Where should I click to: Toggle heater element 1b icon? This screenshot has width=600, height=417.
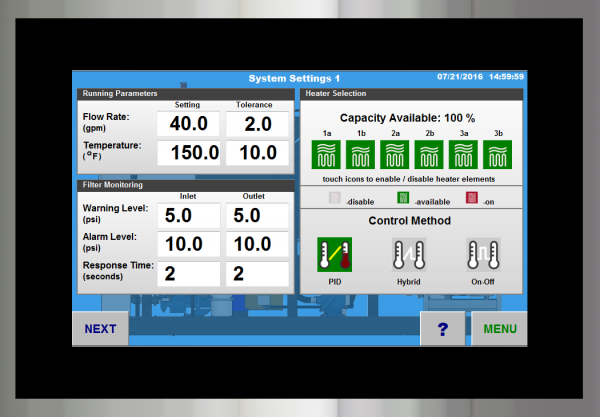click(x=361, y=155)
